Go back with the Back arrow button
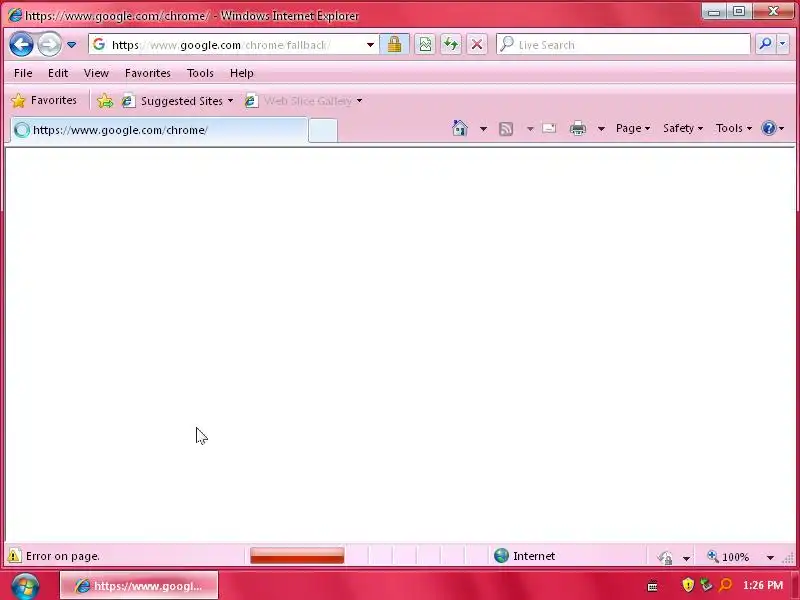800x600 pixels. tap(21, 44)
